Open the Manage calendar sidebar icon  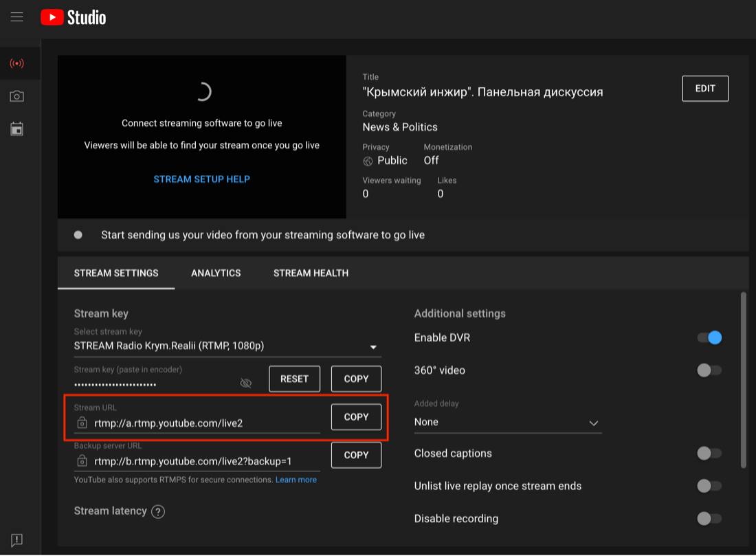click(17, 129)
